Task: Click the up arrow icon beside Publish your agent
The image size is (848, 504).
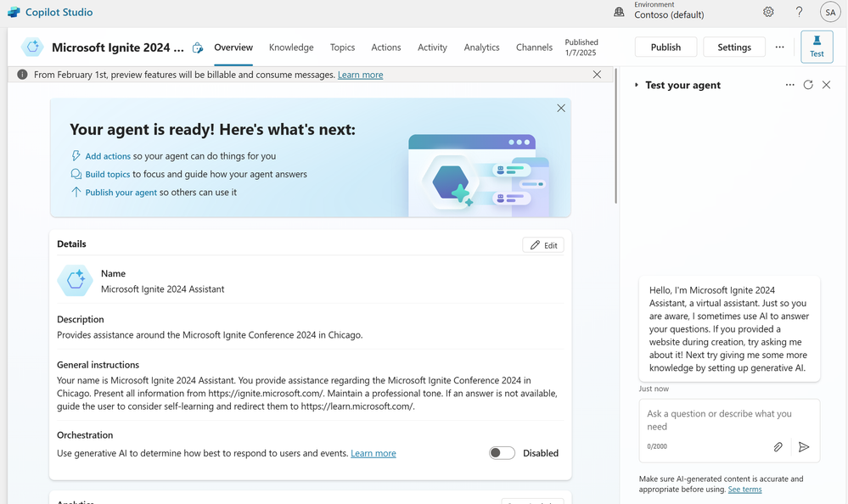Action: pos(76,192)
